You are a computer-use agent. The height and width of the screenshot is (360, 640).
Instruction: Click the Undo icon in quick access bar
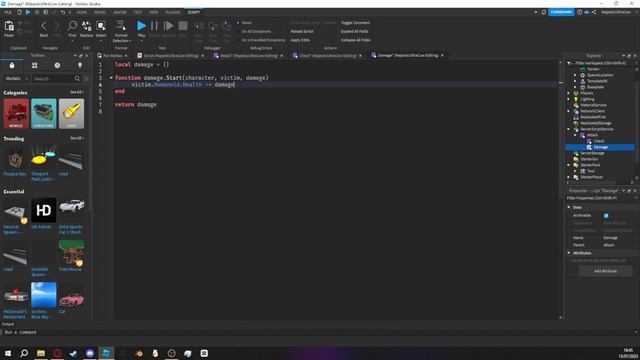tap(62, 12)
